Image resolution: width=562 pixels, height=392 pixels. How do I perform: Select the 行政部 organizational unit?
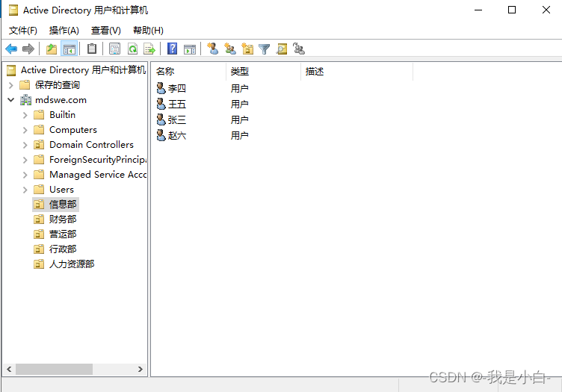click(x=63, y=249)
